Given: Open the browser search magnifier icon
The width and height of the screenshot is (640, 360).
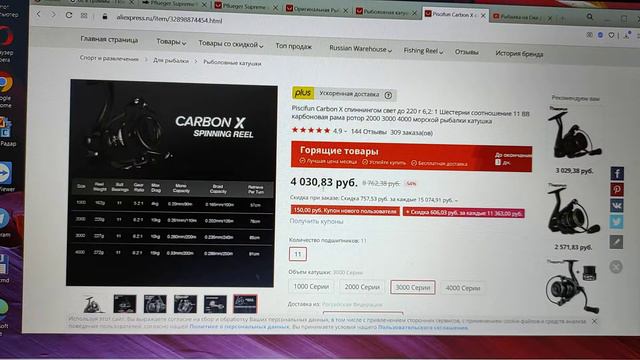Looking at the screenshot, I should click(x=590, y=17).
